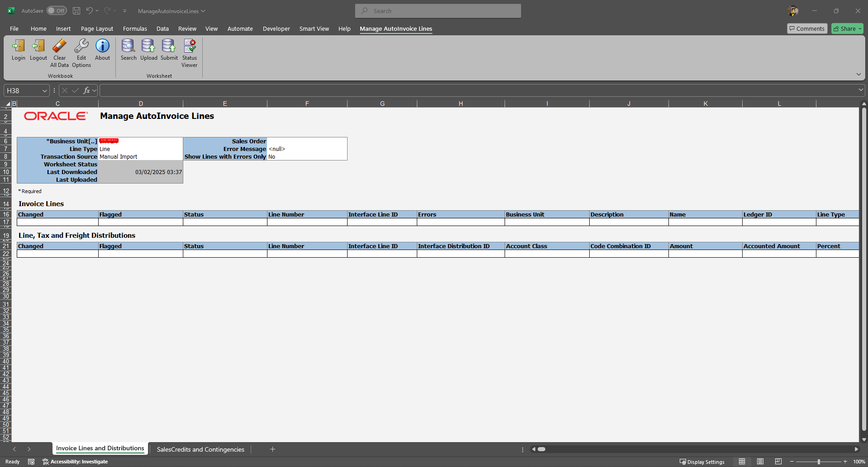Click the Save icon in title bar

[76, 11]
